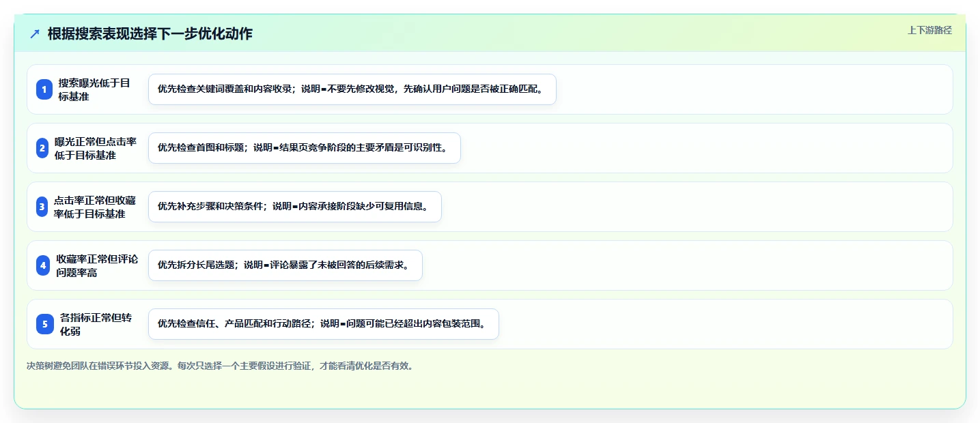Click the heading 根据搜索表现选择下一步优化动作

150,33
